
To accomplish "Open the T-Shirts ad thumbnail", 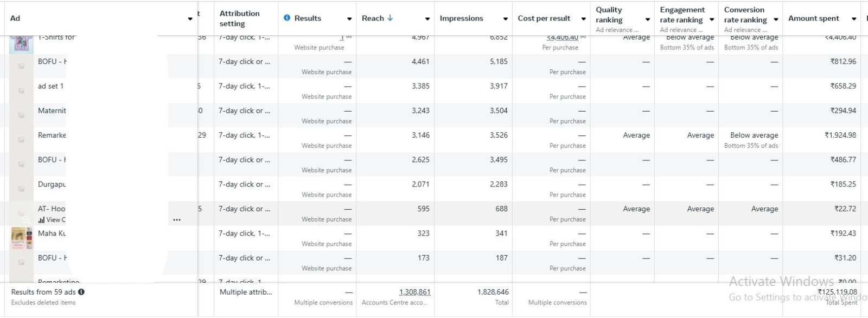I will 21,43.
